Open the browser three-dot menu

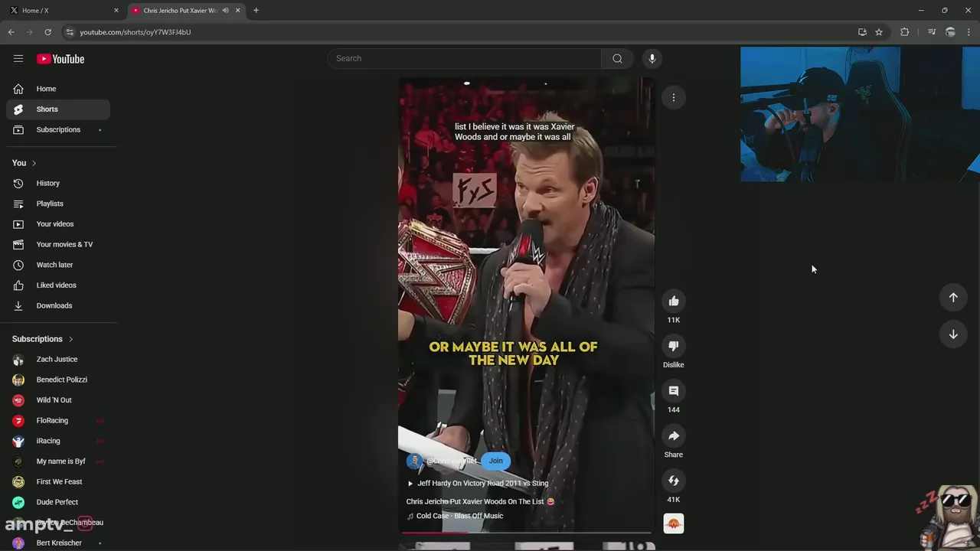click(969, 32)
